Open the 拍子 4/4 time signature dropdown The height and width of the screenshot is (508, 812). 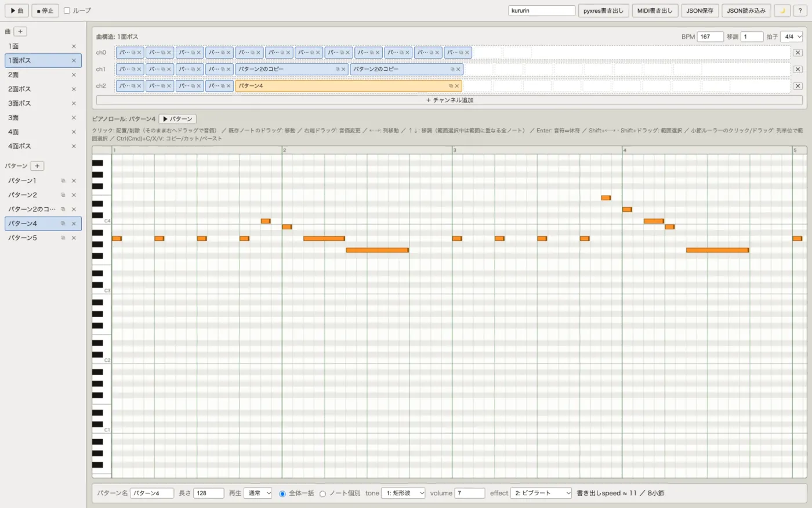click(x=791, y=37)
